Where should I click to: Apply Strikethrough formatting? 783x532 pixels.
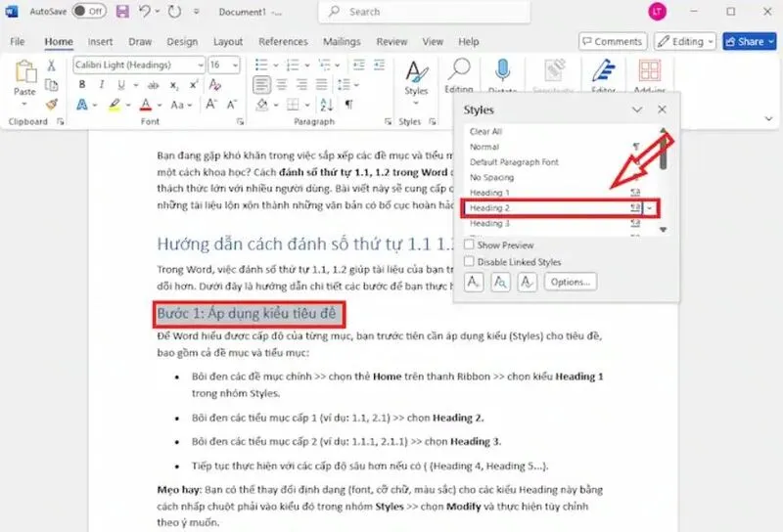[154, 85]
